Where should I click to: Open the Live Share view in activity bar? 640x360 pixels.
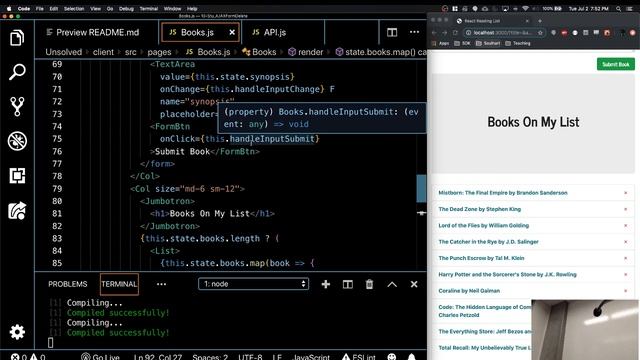pyautogui.click(x=17, y=211)
